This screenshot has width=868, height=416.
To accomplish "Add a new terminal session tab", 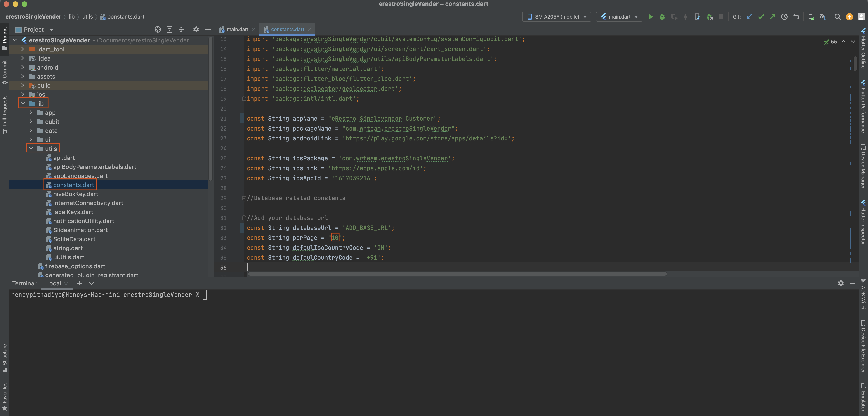I will 80,283.
